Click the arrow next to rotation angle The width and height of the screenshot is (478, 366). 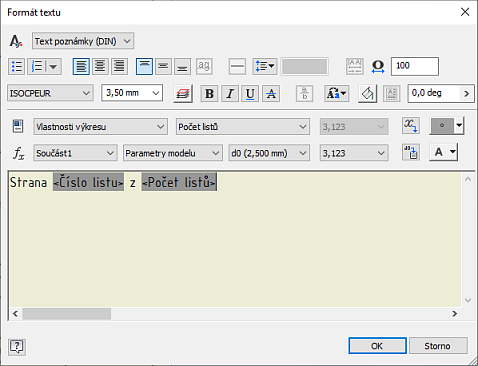coord(467,93)
